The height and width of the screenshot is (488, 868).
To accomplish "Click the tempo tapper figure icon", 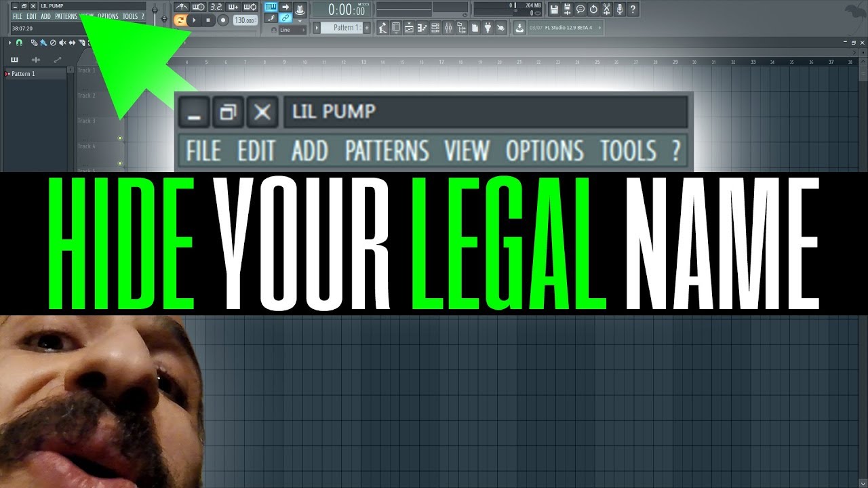I will (x=383, y=28).
